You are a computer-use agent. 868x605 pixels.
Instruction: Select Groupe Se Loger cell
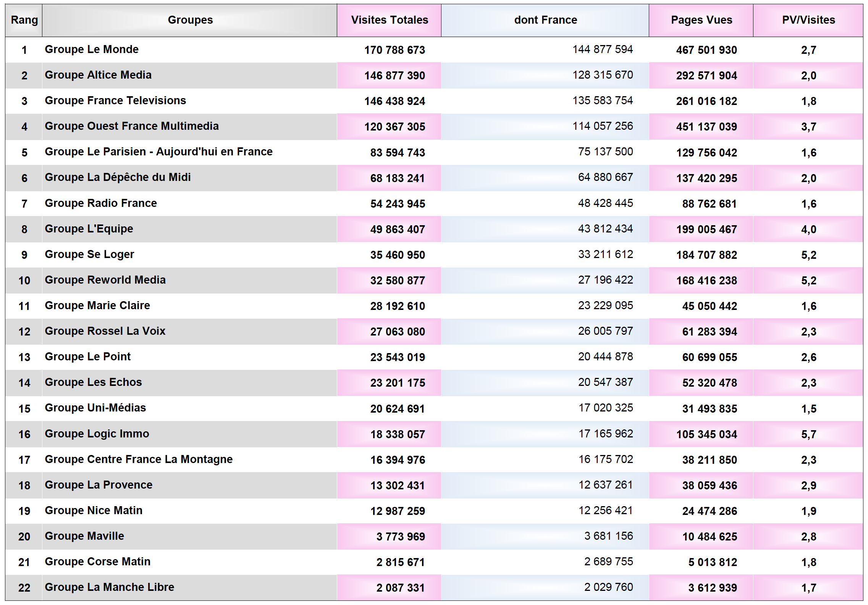point(89,255)
